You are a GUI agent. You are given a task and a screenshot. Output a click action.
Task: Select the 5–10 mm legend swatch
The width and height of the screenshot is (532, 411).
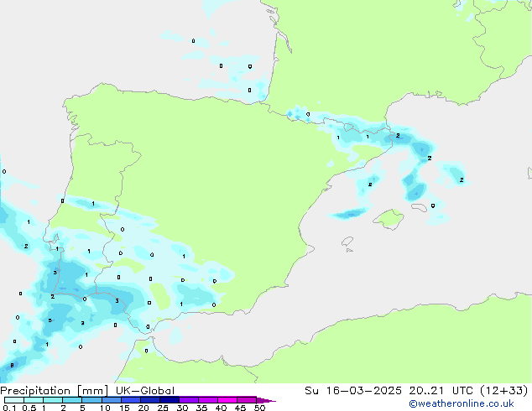[91, 400]
